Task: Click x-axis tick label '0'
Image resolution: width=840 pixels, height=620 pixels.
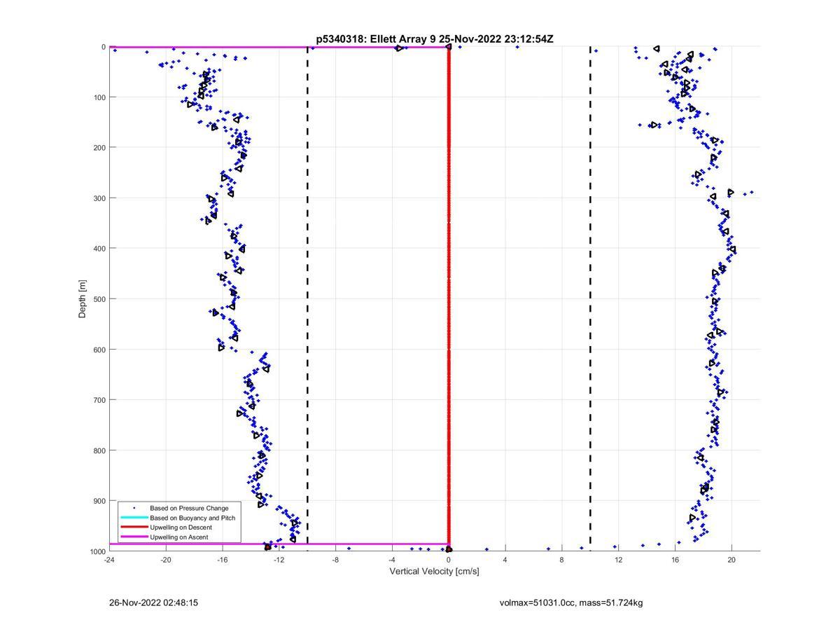Action: (x=449, y=560)
